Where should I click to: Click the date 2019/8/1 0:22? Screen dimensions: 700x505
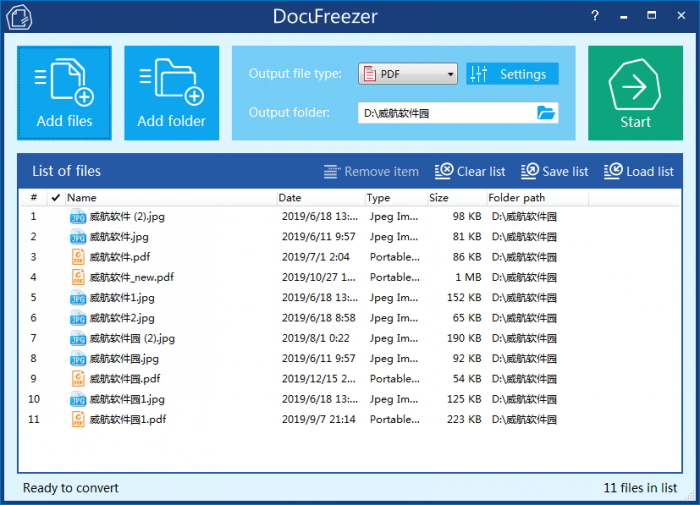[x=316, y=338]
